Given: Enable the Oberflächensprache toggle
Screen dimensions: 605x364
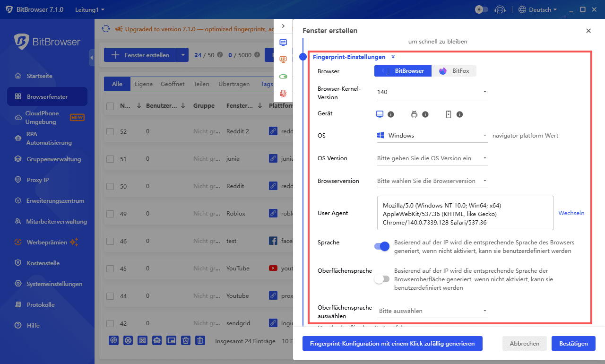Looking at the screenshot, I should 381,279.
